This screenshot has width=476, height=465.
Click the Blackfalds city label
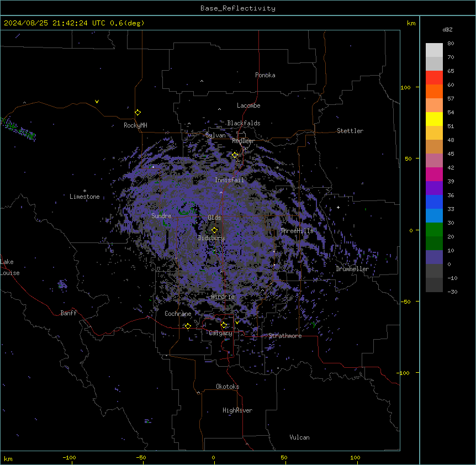click(x=244, y=123)
